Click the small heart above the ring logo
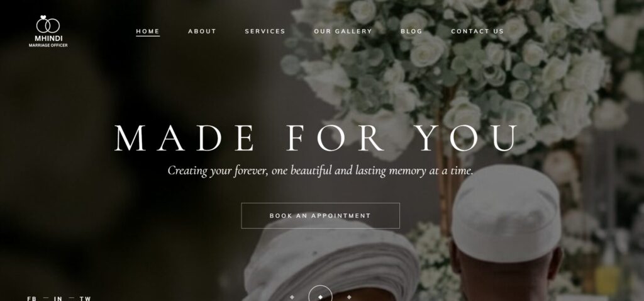 (x=44, y=17)
